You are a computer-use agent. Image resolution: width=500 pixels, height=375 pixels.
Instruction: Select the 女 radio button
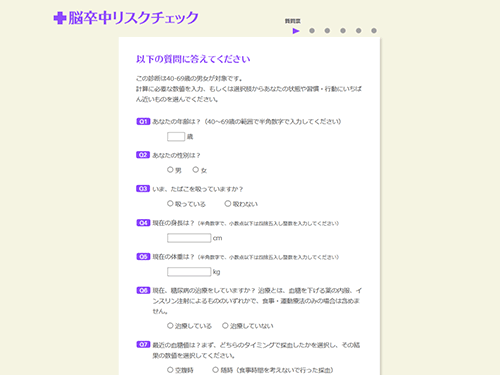click(x=196, y=170)
